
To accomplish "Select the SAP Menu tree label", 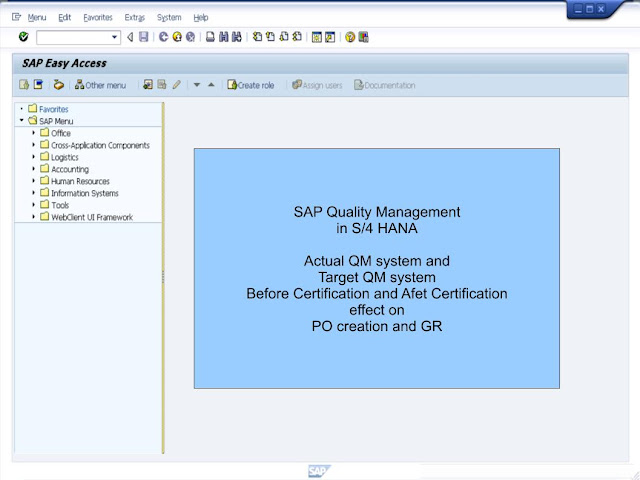I will (x=56, y=121).
